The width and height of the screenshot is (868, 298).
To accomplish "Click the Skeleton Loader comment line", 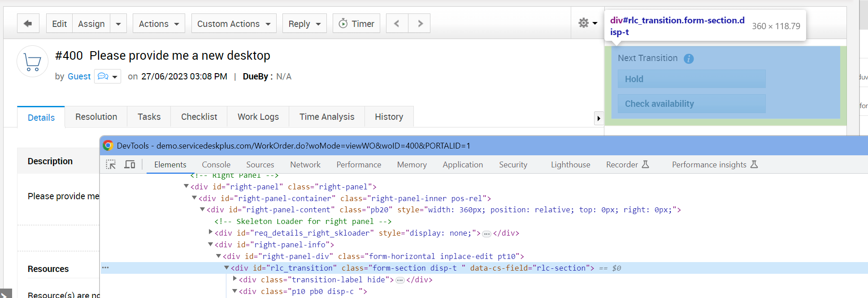I will tap(303, 221).
